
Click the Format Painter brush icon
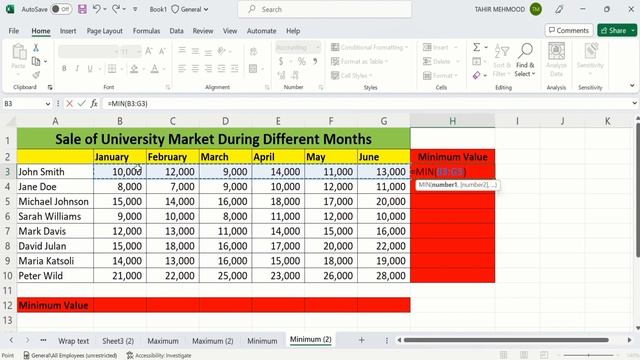(x=36, y=75)
